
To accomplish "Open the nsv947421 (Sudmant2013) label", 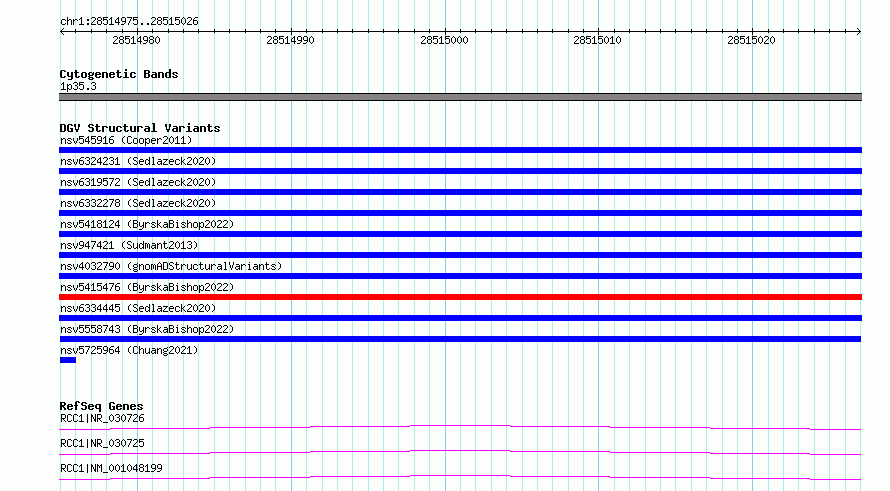I will (129, 245).
